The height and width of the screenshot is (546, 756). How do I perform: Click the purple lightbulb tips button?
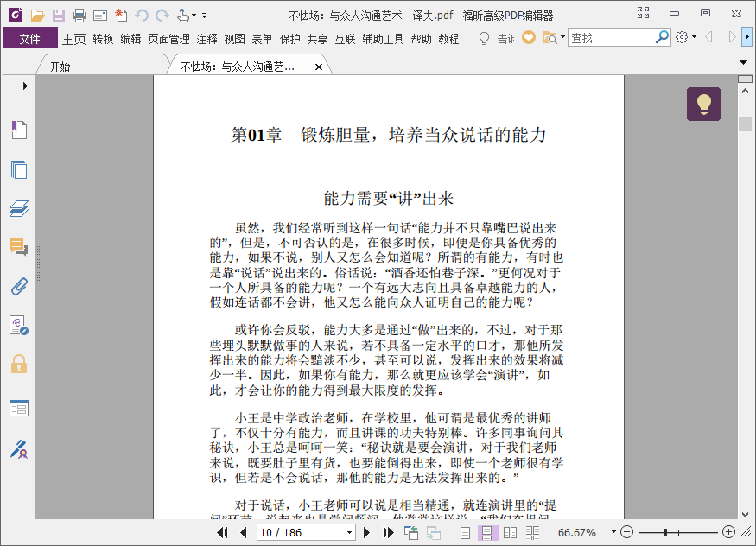[703, 104]
